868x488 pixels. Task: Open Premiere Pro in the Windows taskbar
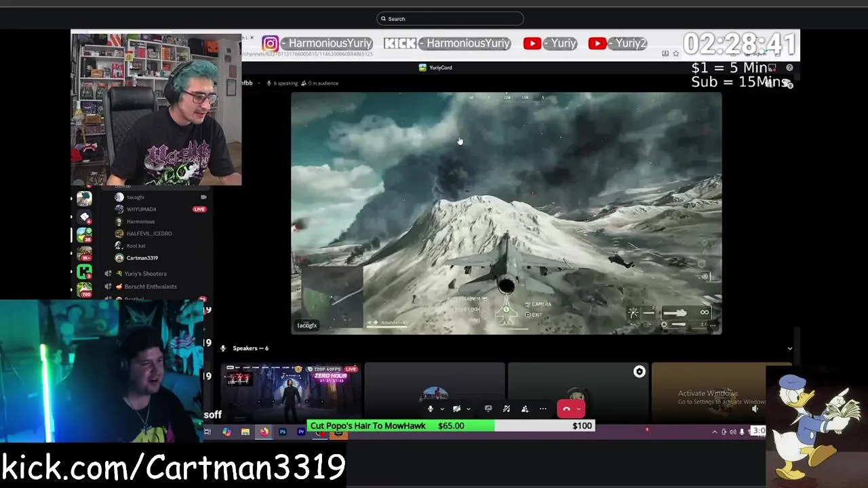click(x=301, y=432)
